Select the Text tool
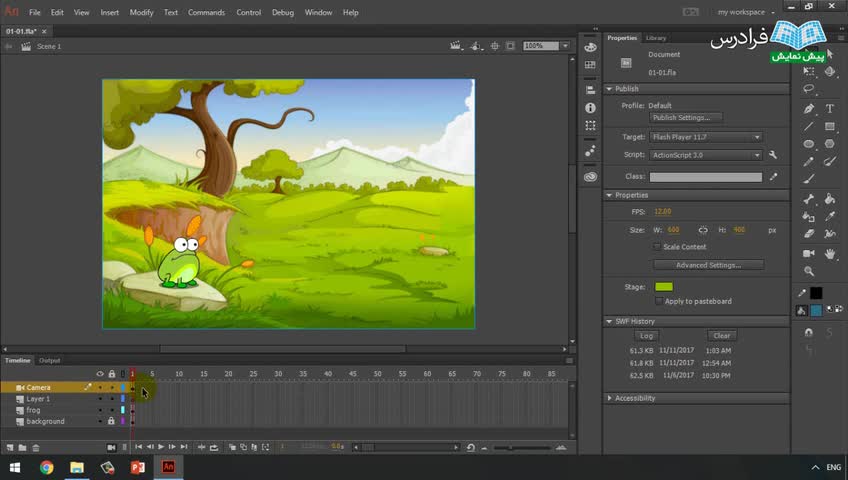The width and height of the screenshot is (848, 480). pos(830,109)
